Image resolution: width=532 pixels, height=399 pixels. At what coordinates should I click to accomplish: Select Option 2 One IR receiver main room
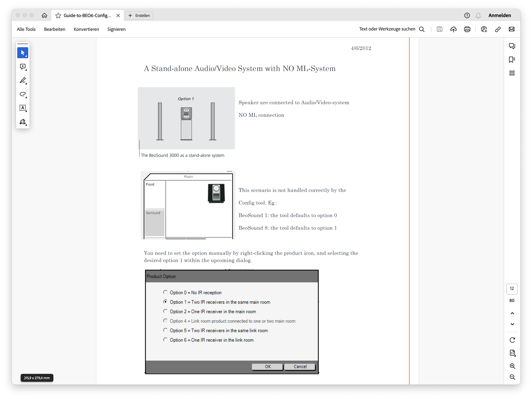(x=165, y=311)
